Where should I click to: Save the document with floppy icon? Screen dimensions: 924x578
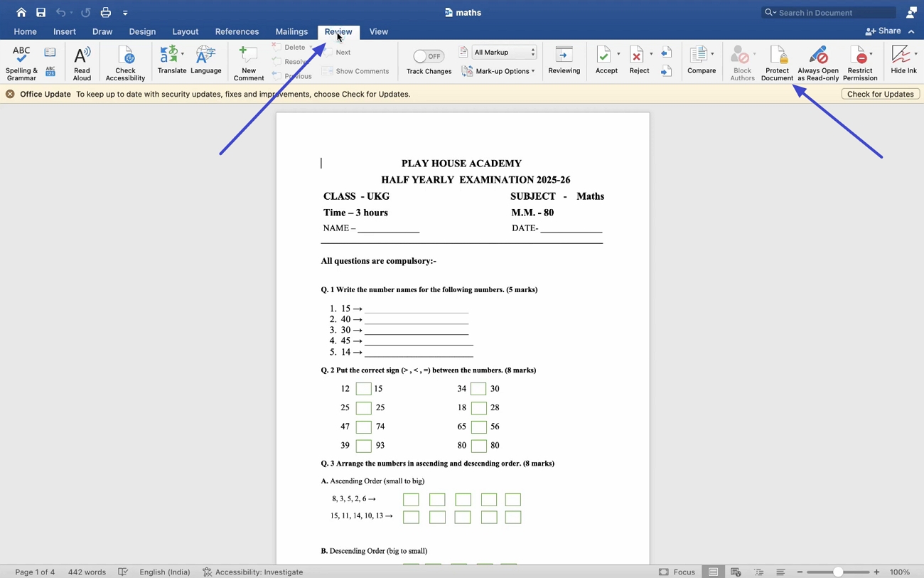(x=41, y=12)
